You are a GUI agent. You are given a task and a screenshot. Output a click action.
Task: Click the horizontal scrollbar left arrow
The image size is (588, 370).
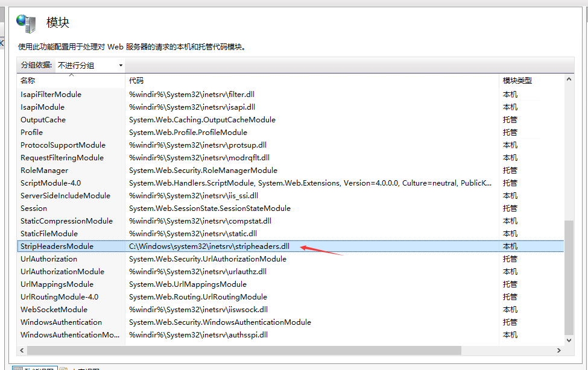tap(22, 350)
